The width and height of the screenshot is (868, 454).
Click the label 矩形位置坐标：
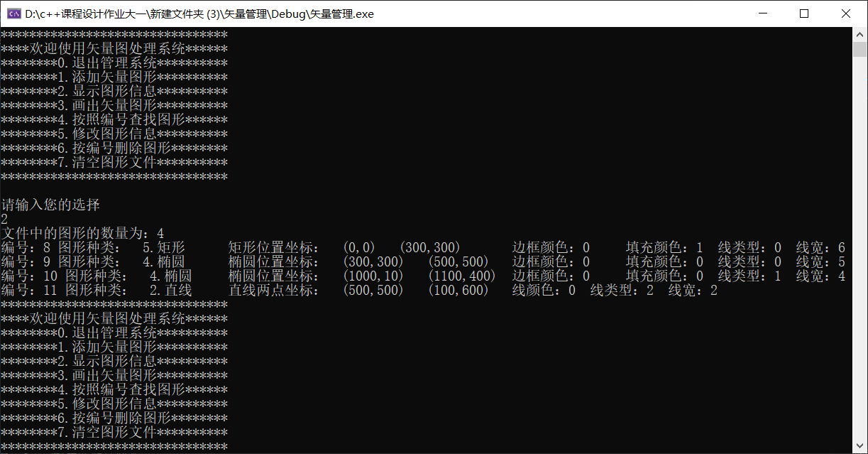(274, 248)
